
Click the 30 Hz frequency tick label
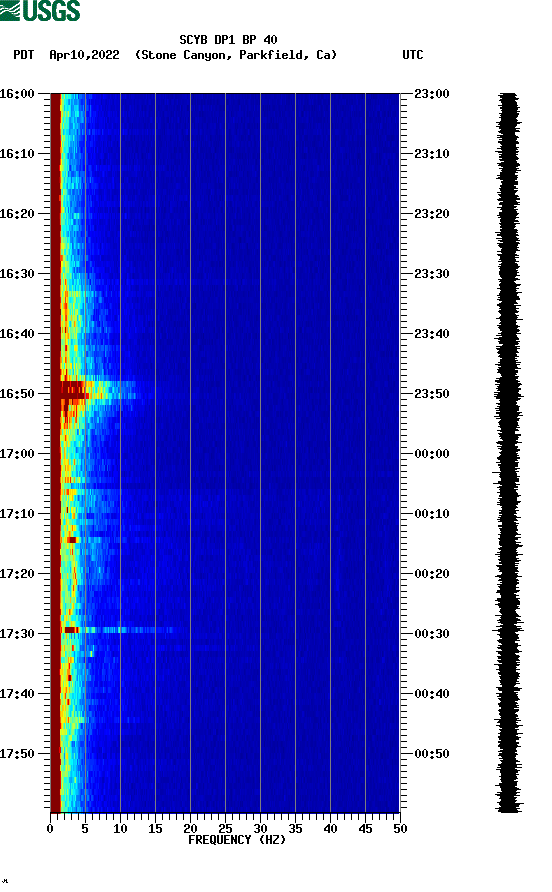point(260,829)
